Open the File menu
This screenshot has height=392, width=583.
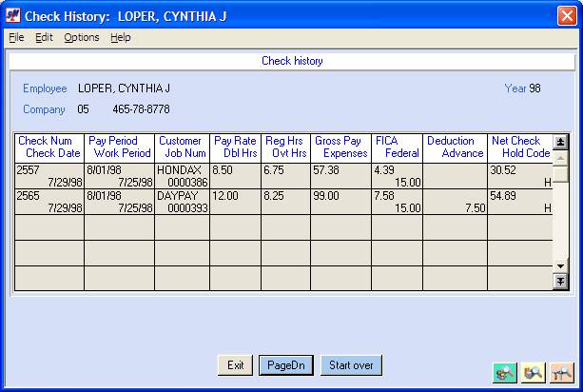[16, 37]
